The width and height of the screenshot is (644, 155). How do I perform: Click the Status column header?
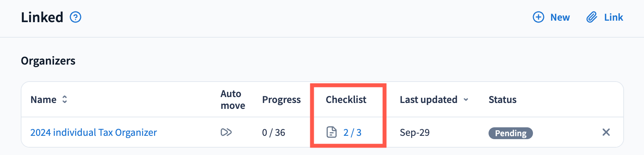(502, 100)
